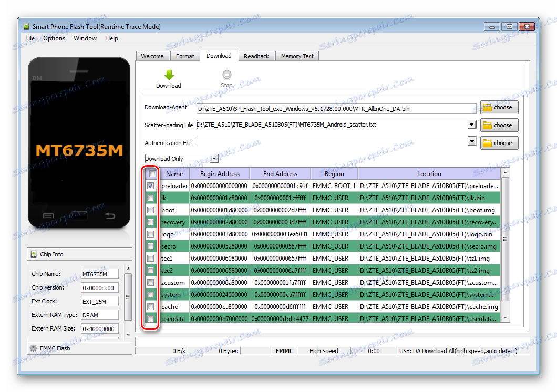Switch to the Readback tab
The height and width of the screenshot is (392, 557).
[x=256, y=56]
